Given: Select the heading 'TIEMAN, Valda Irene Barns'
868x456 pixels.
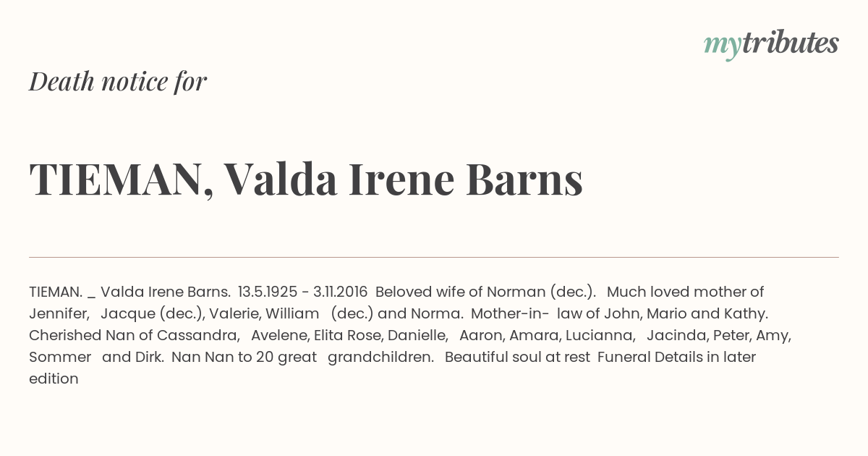Looking at the screenshot, I should click(306, 180).
